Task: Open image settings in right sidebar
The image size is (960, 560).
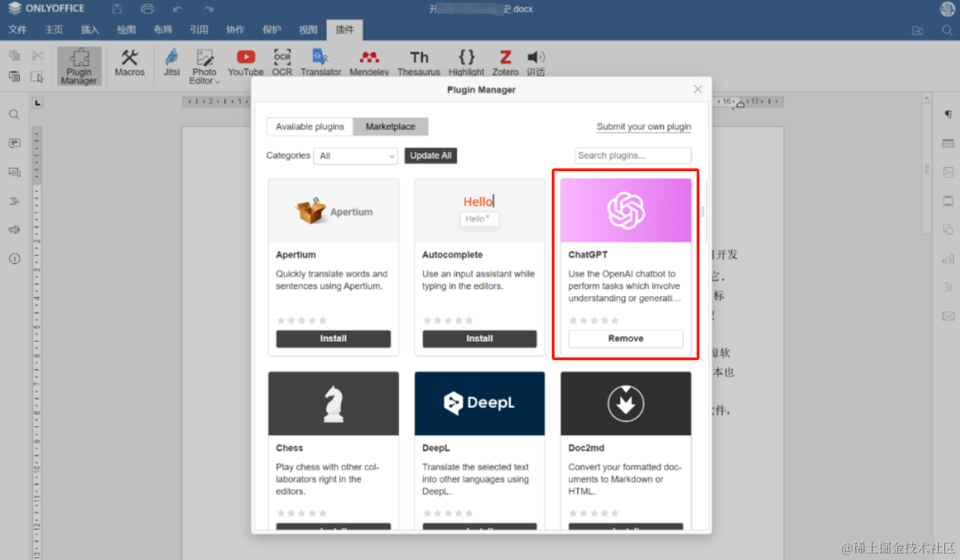Action: [x=948, y=172]
